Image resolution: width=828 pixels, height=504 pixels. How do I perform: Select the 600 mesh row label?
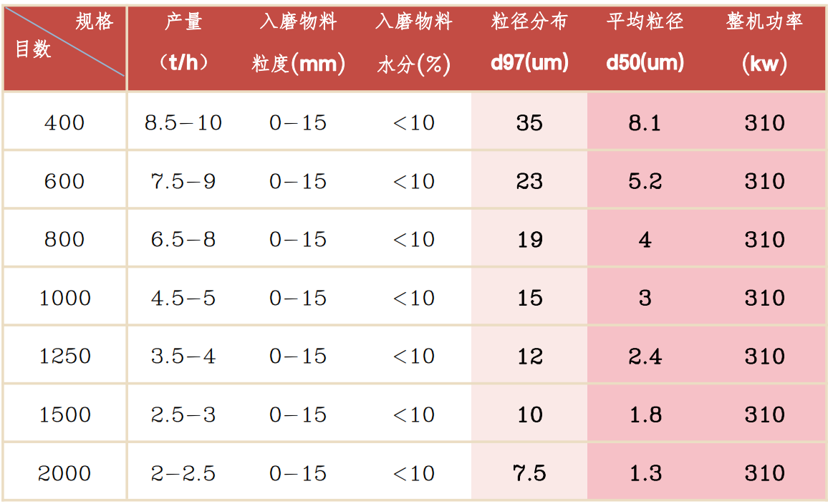pos(64,182)
